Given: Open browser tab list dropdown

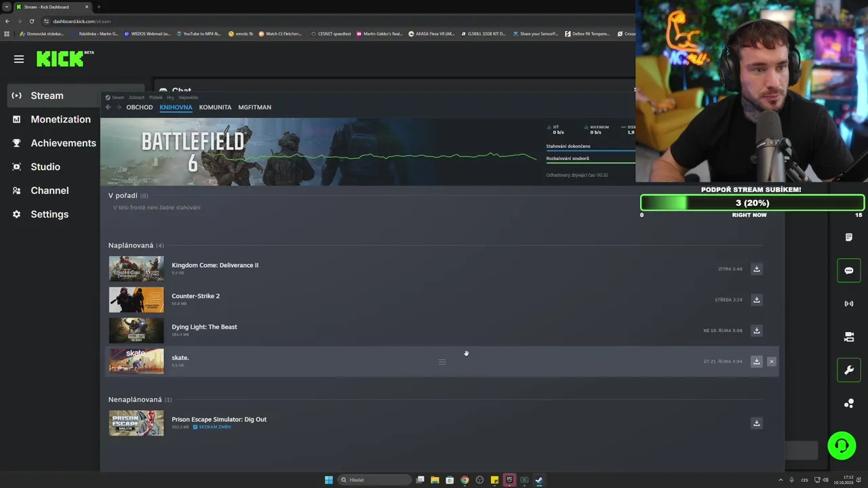Looking at the screenshot, I should 6,7.
